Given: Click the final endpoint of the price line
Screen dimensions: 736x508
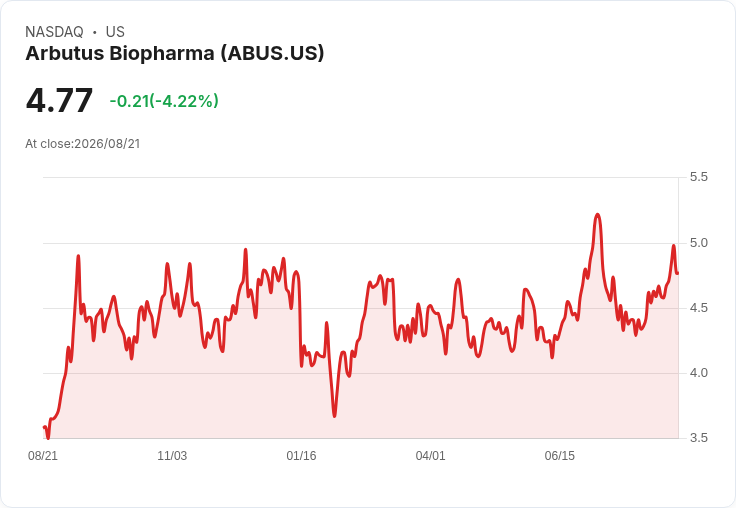Looking at the screenshot, I should coord(677,273).
